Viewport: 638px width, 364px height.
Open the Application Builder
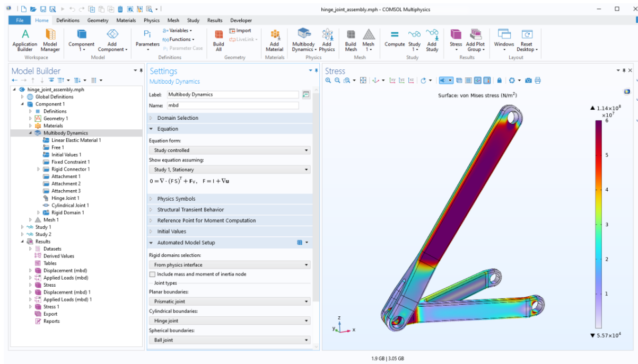25,40
